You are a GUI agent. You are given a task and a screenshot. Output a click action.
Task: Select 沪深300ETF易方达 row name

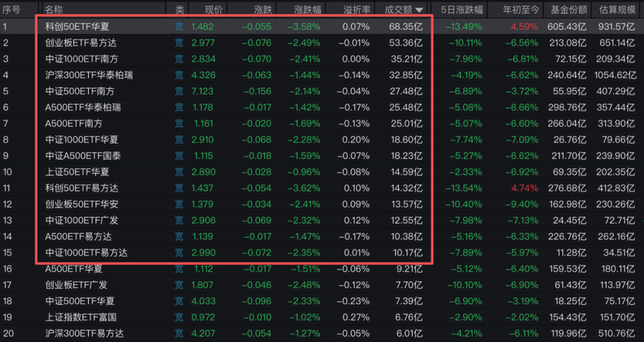pos(84,334)
